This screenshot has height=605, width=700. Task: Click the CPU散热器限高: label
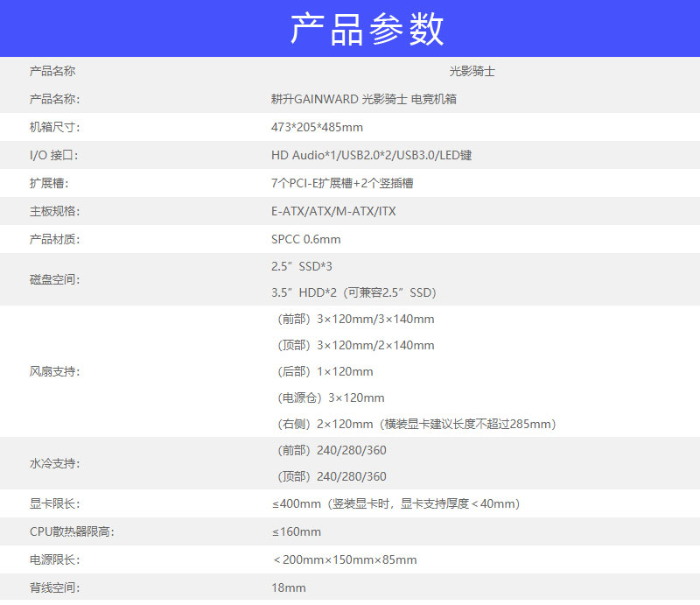(x=72, y=532)
